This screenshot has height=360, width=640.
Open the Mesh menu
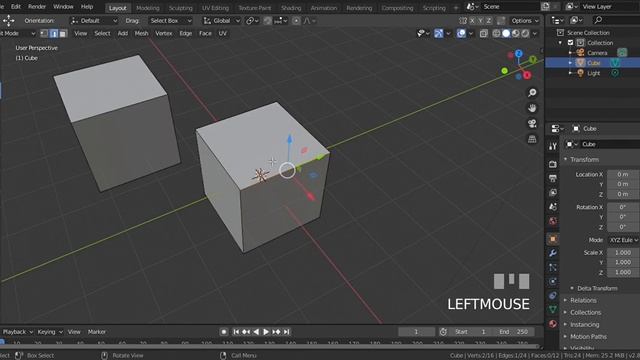141,33
